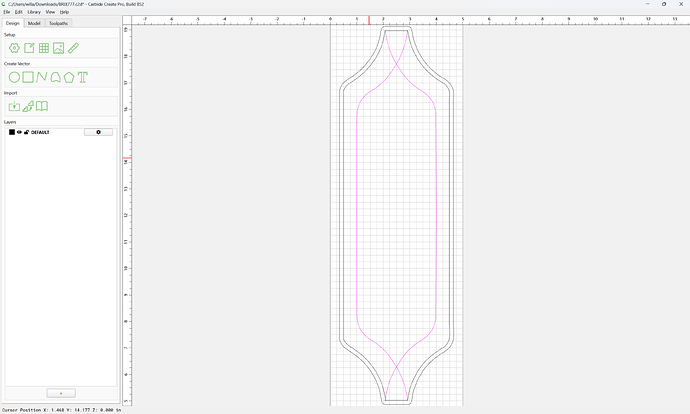Switch to the Design tab

coord(13,23)
